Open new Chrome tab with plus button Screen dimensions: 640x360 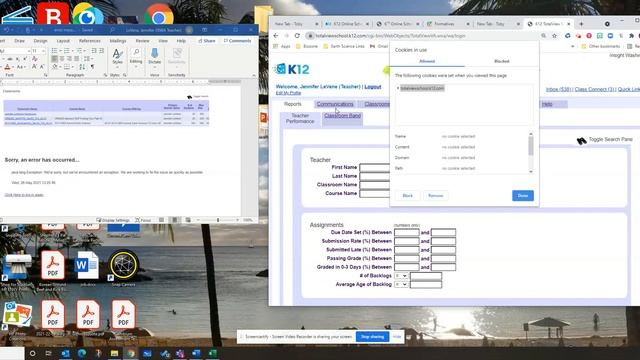[581, 24]
